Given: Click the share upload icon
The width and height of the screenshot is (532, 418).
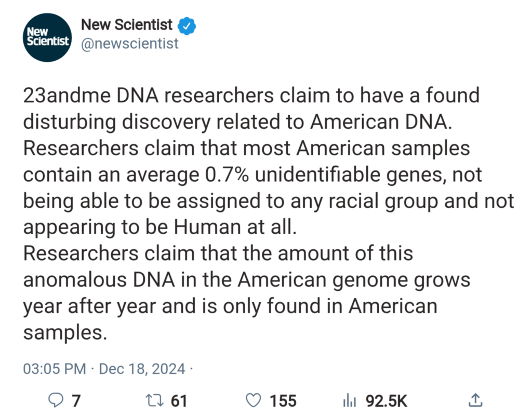Looking at the screenshot, I should [476, 400].
